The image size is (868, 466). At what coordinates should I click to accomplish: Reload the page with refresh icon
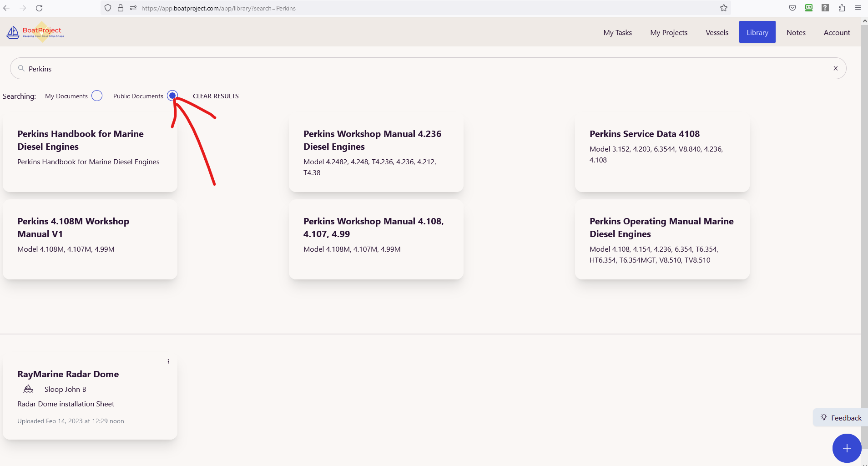[39, 8]
